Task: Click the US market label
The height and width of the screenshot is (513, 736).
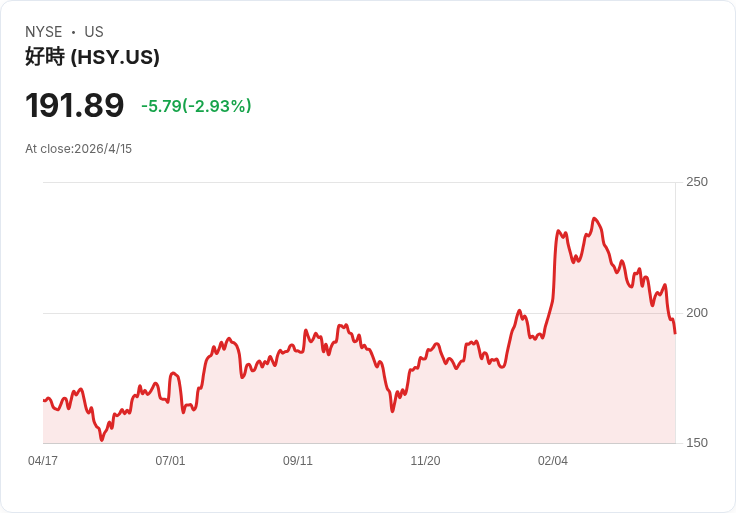Action: coord(94,32)
